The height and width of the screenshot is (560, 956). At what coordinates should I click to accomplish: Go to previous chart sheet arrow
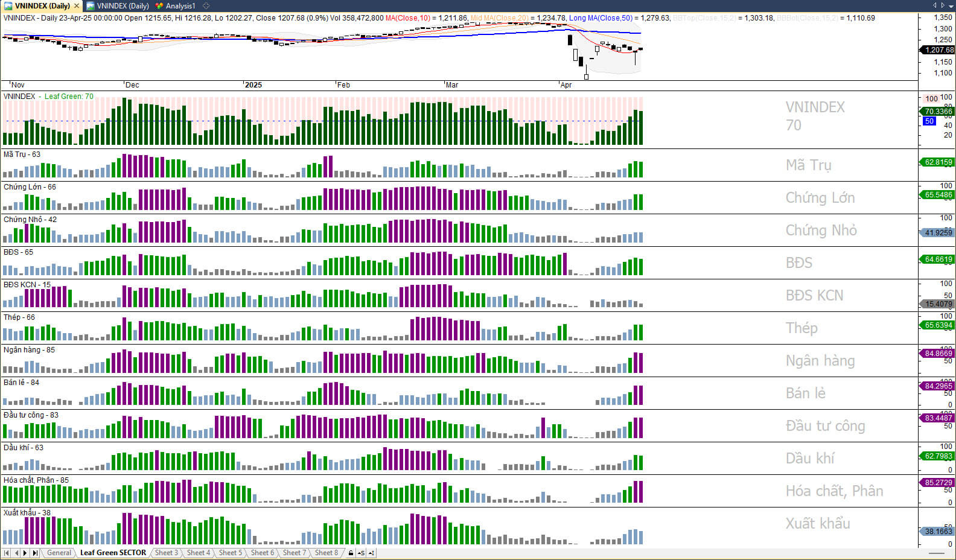pos(16,553)
